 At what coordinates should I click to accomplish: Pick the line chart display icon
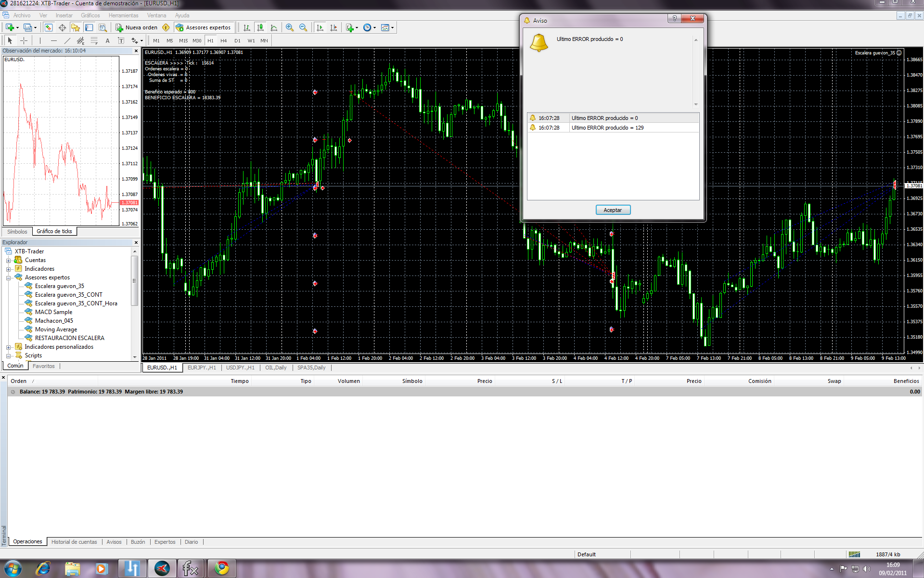click(x=274, y=27)
